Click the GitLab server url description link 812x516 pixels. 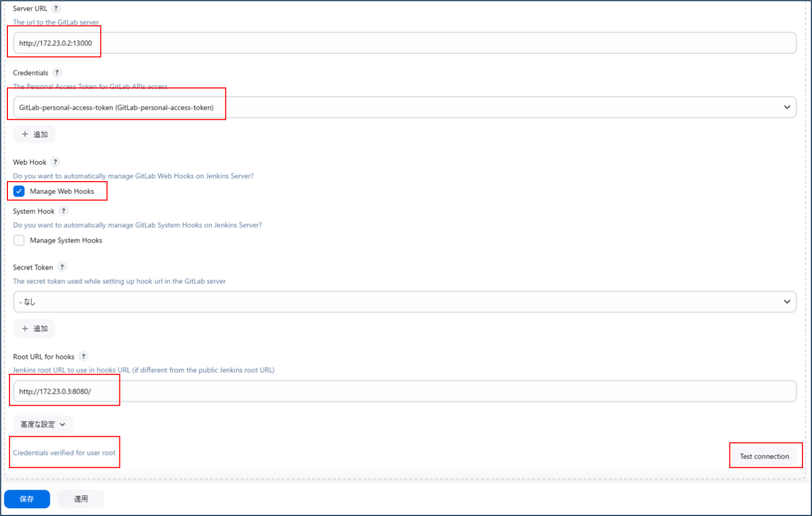(56, 22)
